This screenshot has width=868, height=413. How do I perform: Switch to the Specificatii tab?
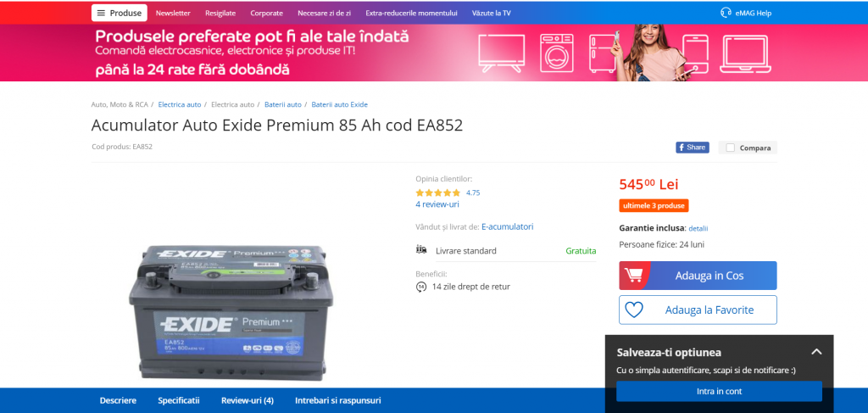178,400
